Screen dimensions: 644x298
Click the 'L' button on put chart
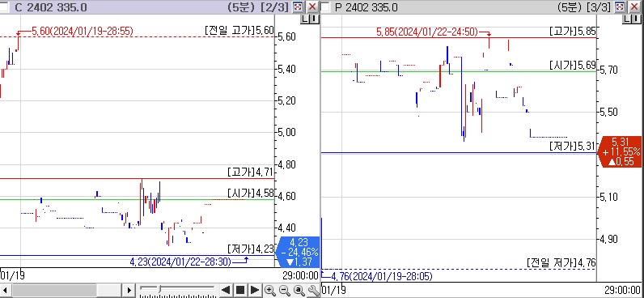pyautogui.click(x=627, y=18)
